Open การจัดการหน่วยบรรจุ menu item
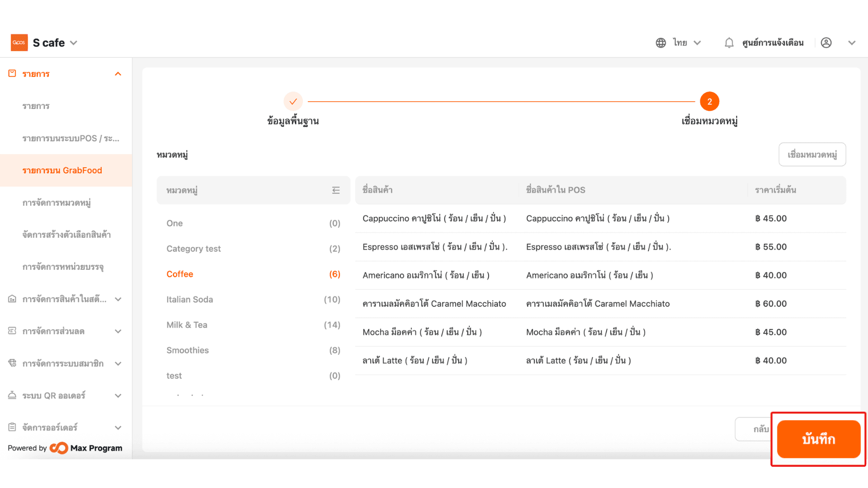 coord(63,267)
